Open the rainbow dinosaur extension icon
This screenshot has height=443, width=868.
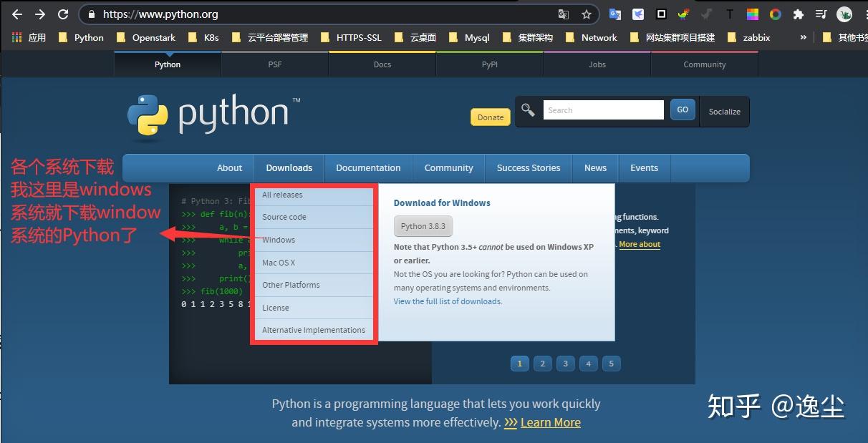point(684,14)
